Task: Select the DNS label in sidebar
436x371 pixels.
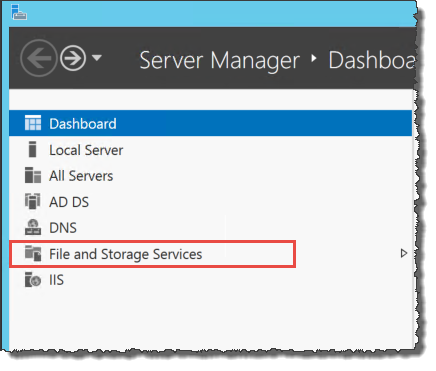Action: coord(63,228)
